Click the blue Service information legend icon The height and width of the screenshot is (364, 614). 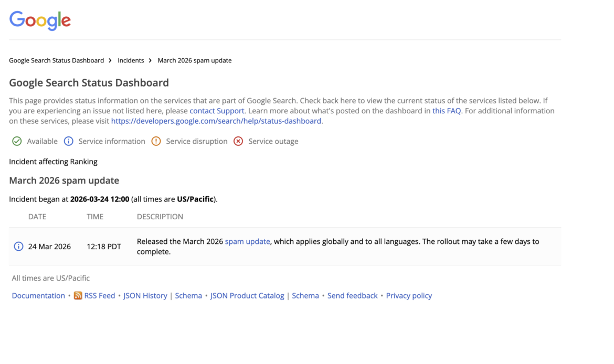[x=69, y=141]
